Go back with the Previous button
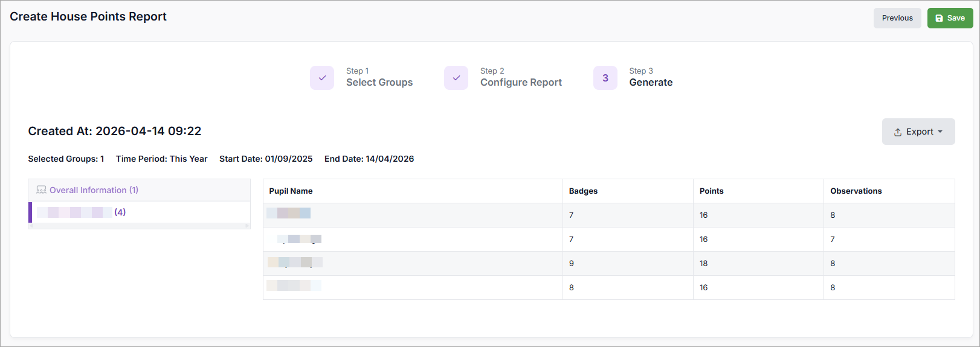The height and width of the screenshot is (347, 980). [897, 18]
